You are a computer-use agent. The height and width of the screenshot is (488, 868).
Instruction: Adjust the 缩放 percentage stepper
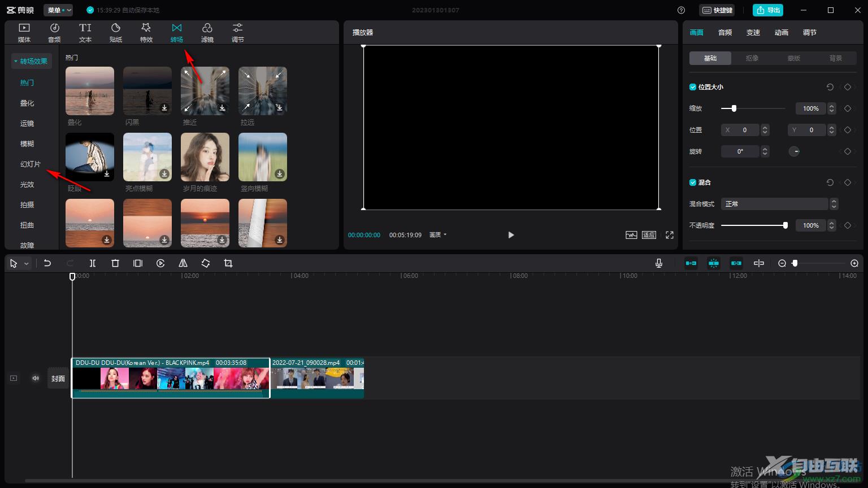832,108
